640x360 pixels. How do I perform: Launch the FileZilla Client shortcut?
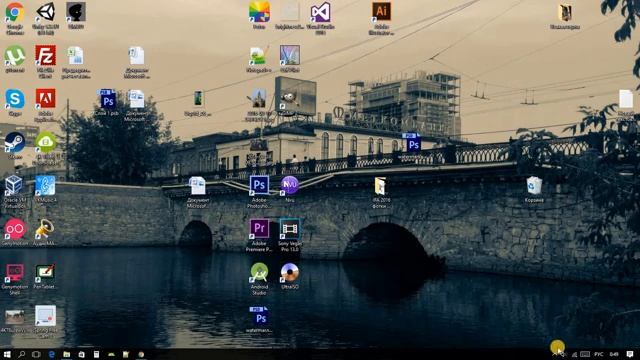[45, 56]
